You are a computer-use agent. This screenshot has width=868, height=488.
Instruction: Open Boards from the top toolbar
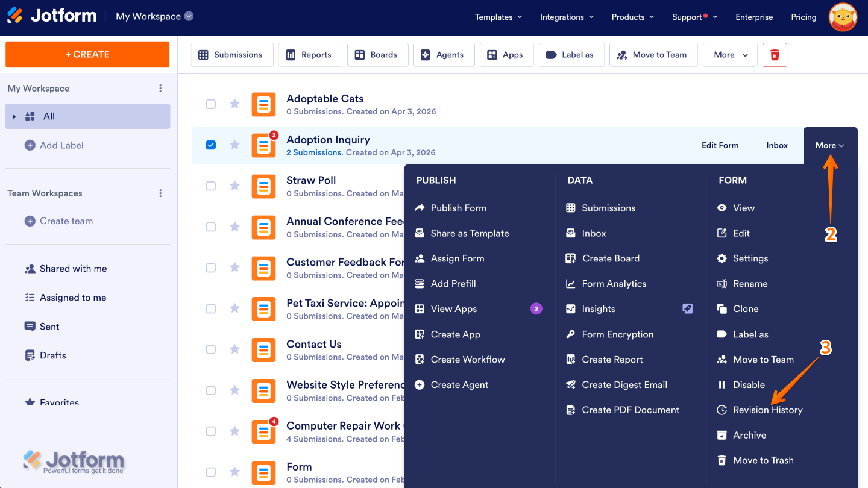(377, 54)
